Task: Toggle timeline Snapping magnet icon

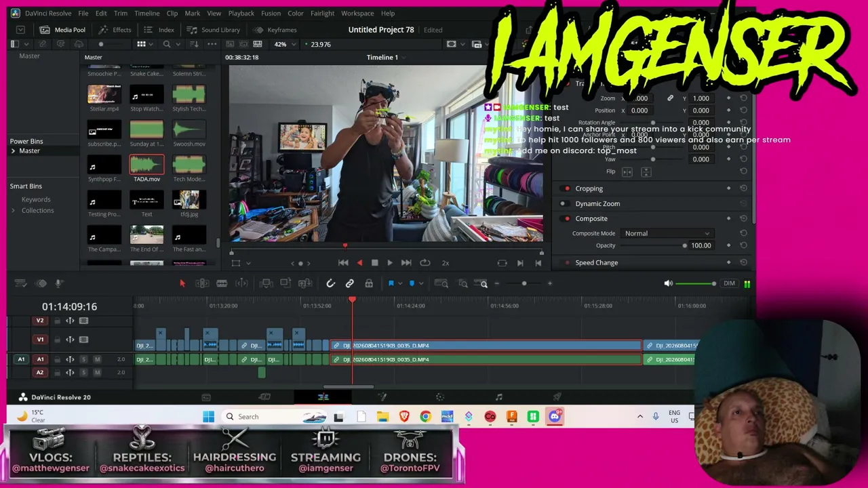Action: click(x=330, y=283)
